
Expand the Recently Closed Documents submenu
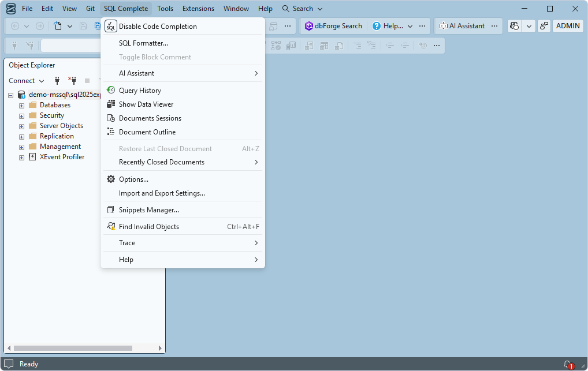(x=183, y=162)
